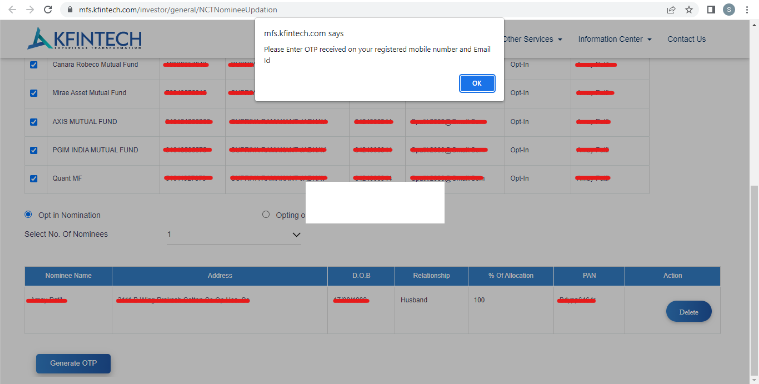Reload the page with refresh icon

point(48,10)
